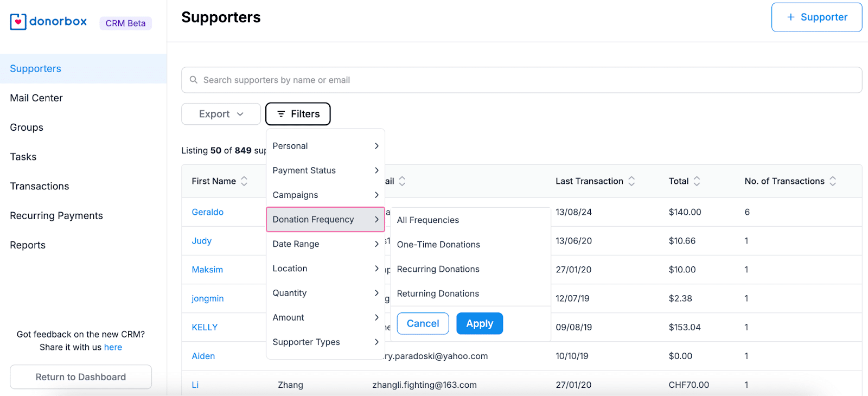Sort by First Name column arrows

click(244, 181)
